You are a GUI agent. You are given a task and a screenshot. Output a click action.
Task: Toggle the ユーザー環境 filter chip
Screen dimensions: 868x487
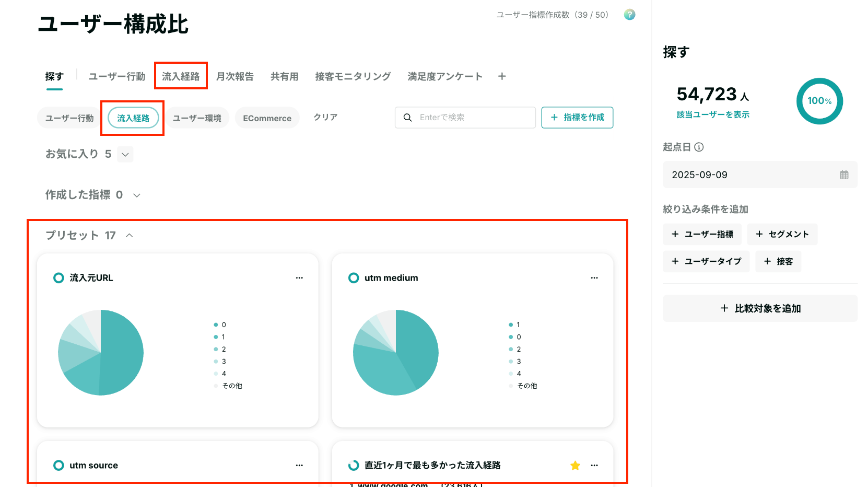[x=197, y=118]
